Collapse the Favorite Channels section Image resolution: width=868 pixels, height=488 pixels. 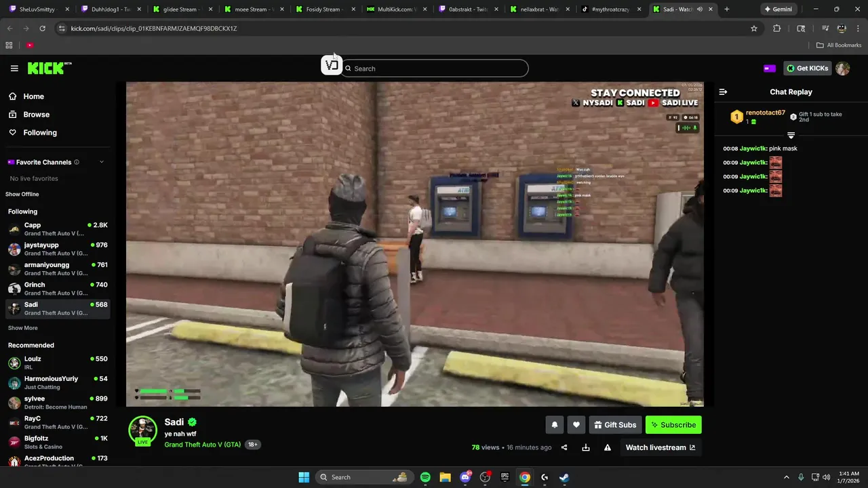[102, 162]
